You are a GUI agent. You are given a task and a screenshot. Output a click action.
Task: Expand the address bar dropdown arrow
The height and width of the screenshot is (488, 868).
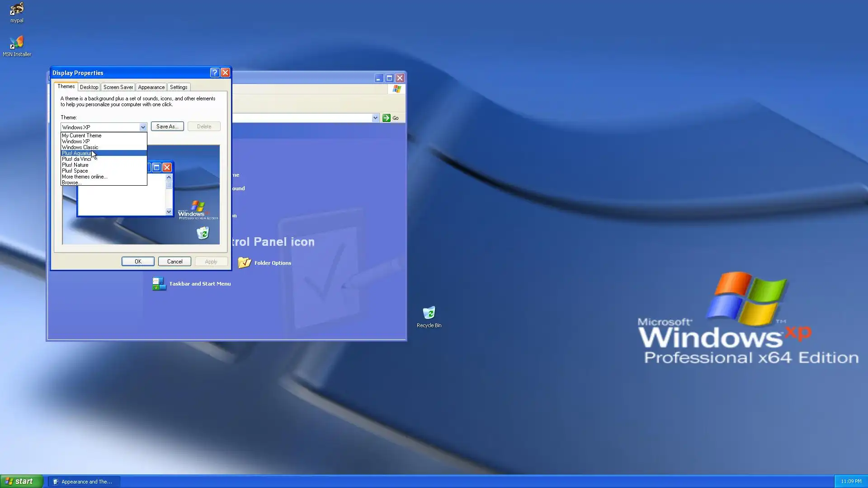(x=375, y=118)
